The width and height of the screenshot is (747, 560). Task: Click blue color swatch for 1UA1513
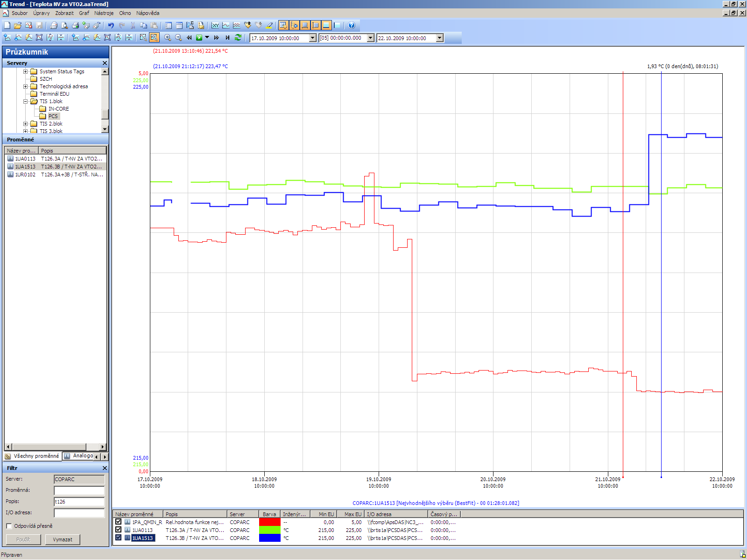pos(269,538)
